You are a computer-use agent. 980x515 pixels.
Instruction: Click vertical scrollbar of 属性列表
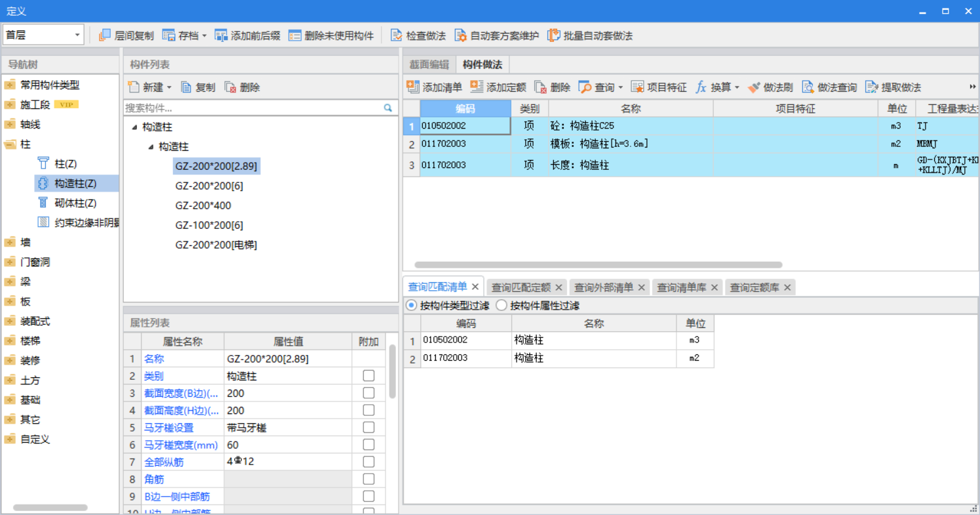[x=392, y=371]
